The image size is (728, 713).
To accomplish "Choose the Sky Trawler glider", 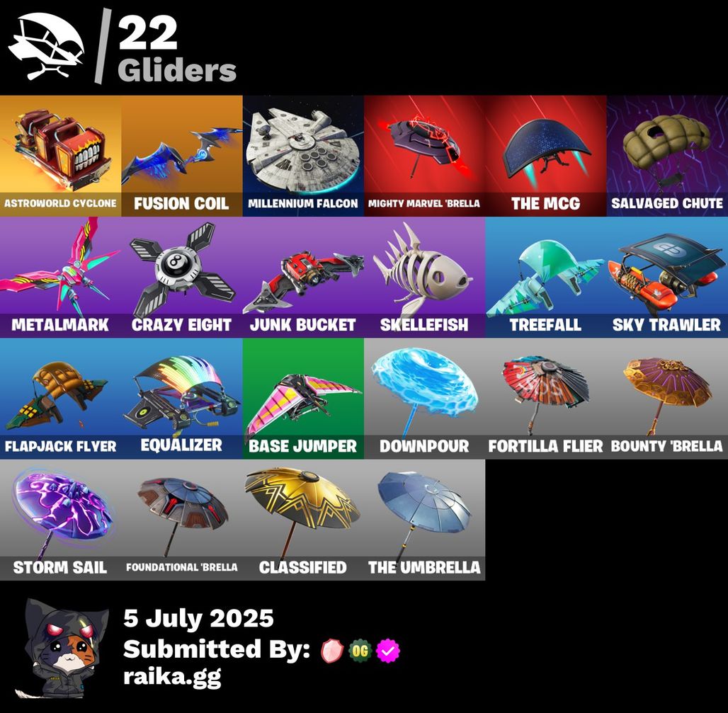I will pos(667,277).
